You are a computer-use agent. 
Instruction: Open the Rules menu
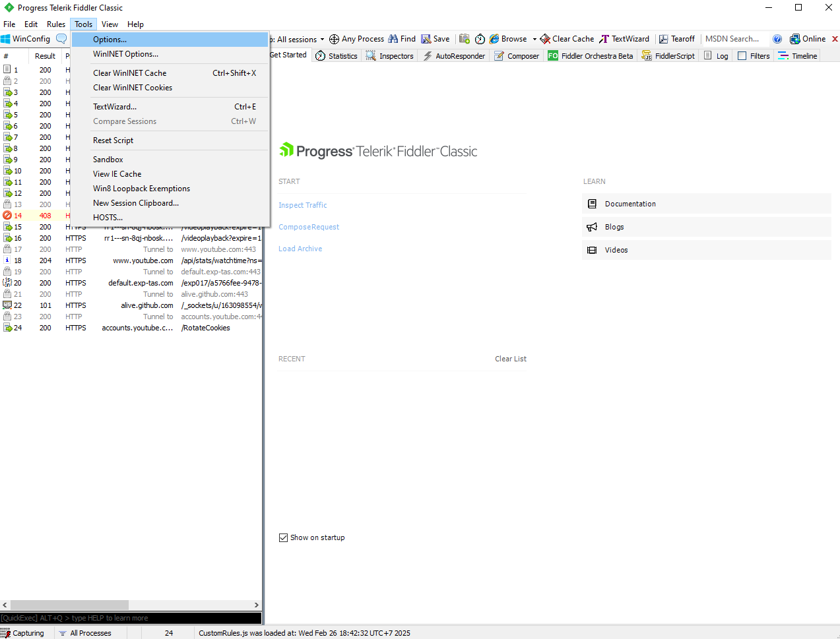56,24
